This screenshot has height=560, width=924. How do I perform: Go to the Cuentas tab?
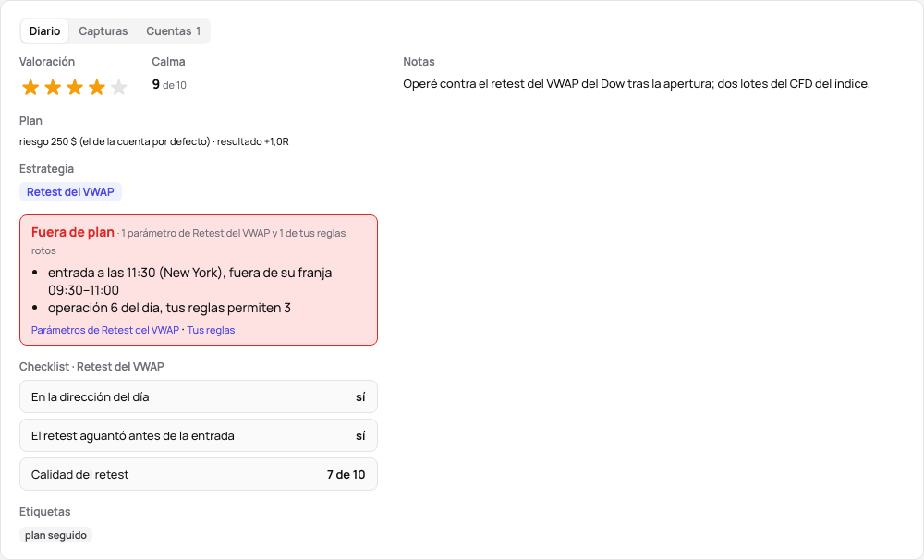[x=174, y=31]
